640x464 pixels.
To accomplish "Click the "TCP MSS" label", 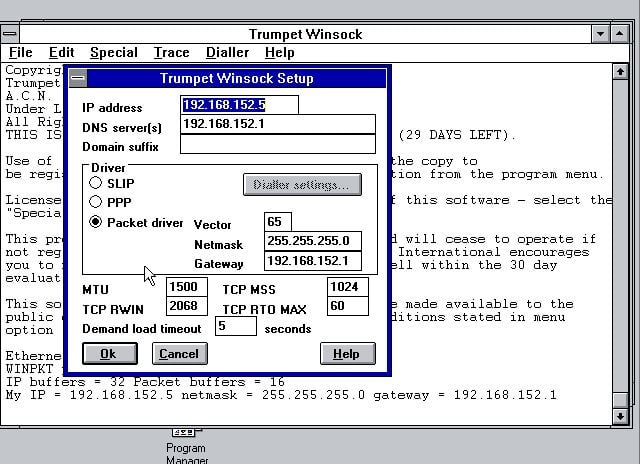I will coord(249,290).
